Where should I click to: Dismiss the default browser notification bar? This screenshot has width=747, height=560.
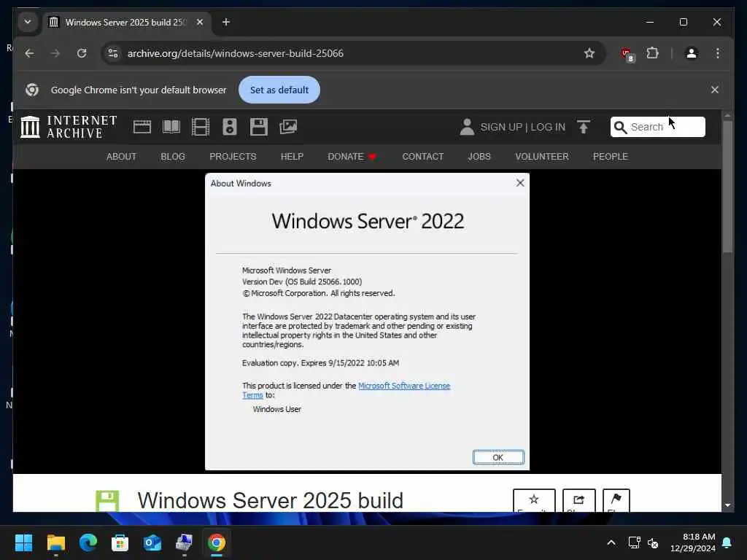[x=715, y=90]
